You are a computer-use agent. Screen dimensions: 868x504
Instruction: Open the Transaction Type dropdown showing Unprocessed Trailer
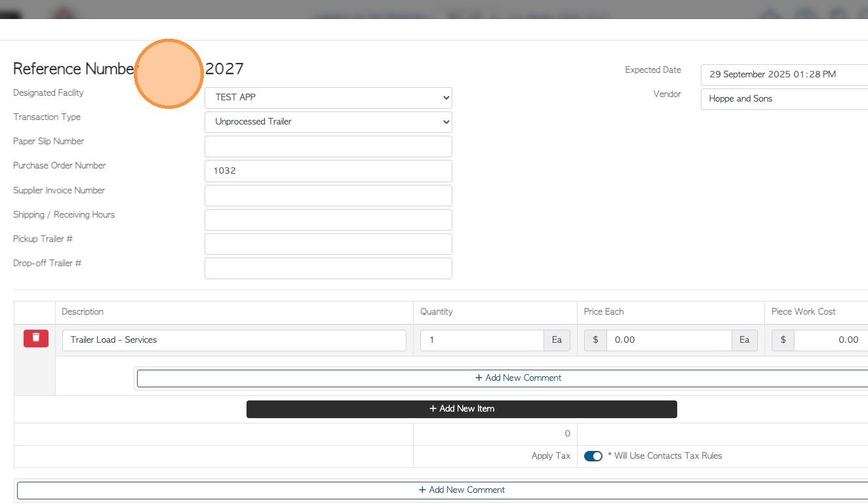(328, 122)
